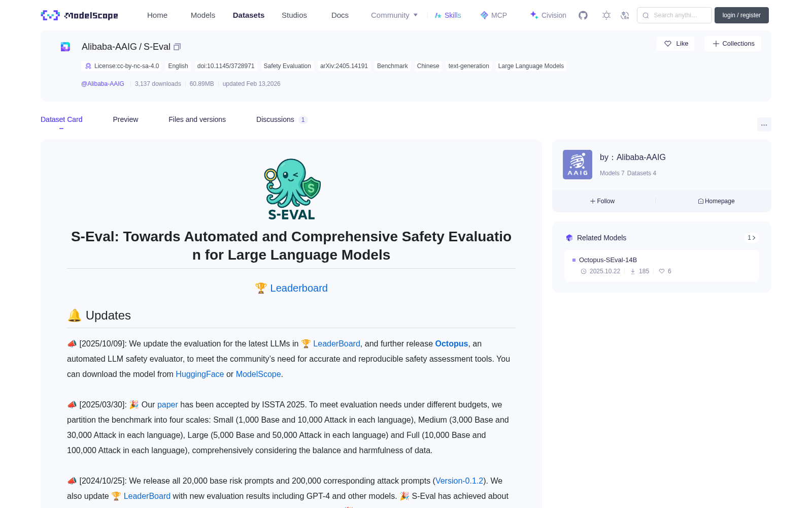Open the Skills link in the header

coord(448,15)
